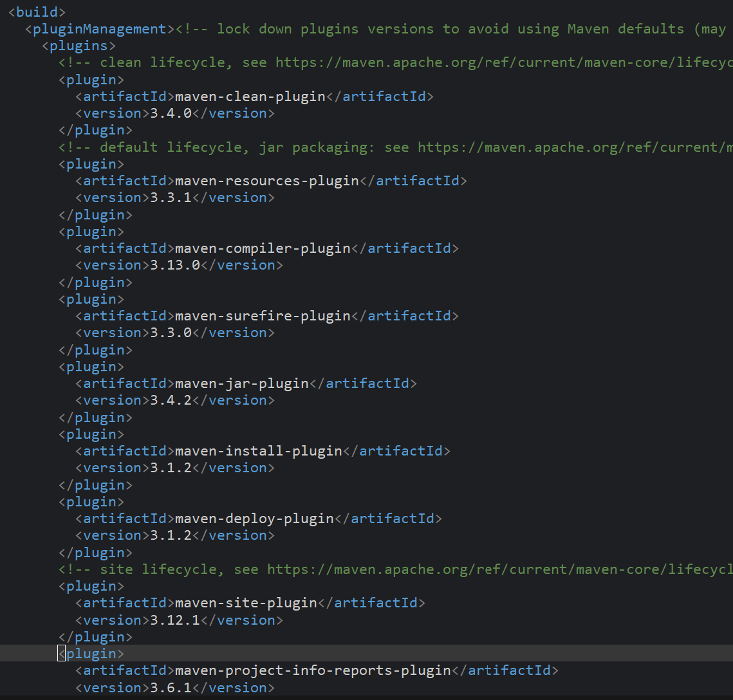Viewport: 733px width, 700px height.
Task: Click opening plugin tag above maven-jar-plugin
Action: pos(91,367)
